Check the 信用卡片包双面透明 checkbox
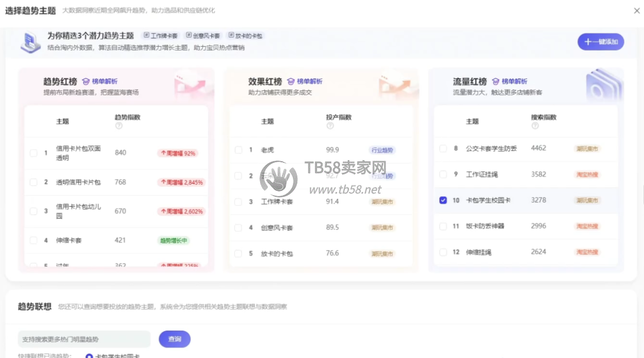Image resolution: width=644 pixels, height=358 pixels. click(x=33, y=153)
